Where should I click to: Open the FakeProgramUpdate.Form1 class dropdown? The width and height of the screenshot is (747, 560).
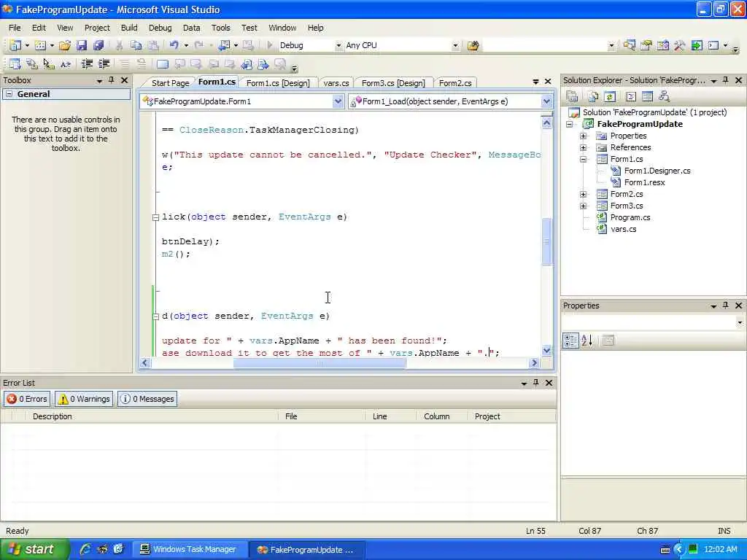pos(338,101)
